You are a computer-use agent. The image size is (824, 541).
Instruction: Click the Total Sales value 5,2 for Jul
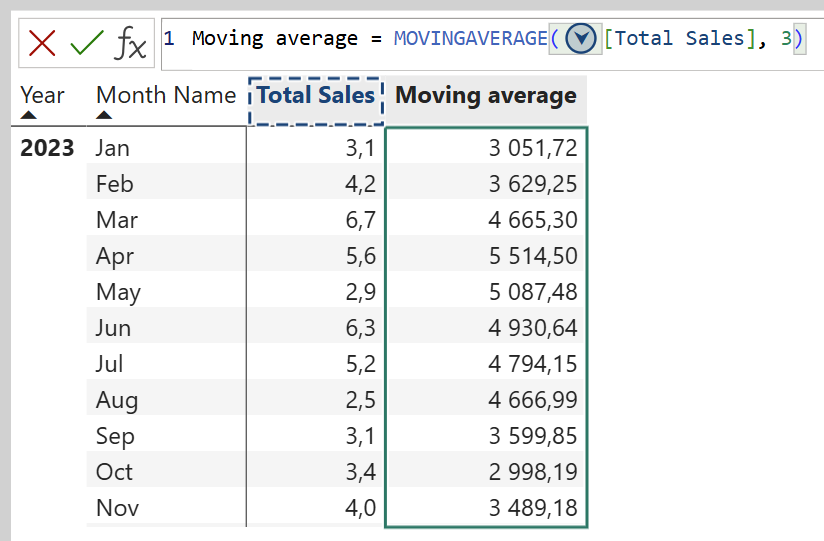[x=360, y=364]
